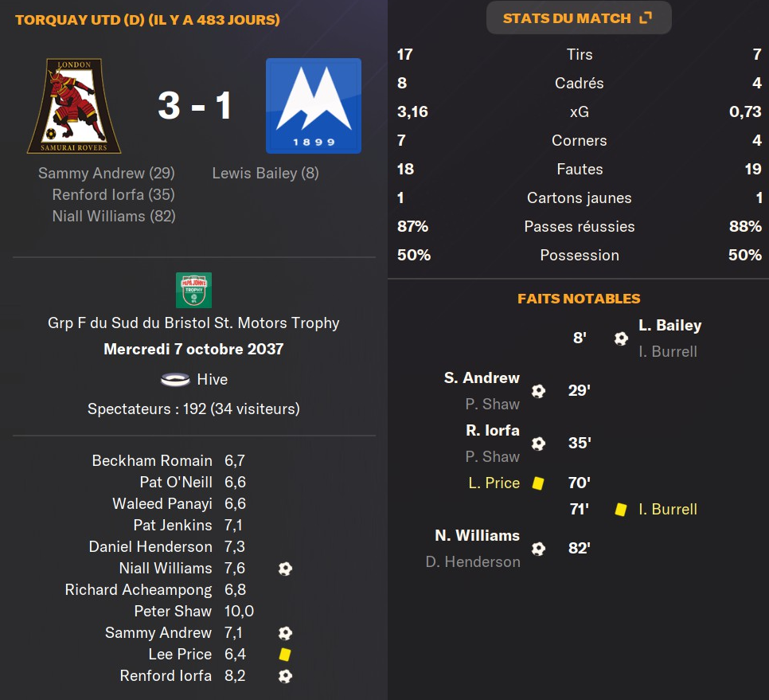Click the yellow card icon at 70 minutes

(538, 483)
